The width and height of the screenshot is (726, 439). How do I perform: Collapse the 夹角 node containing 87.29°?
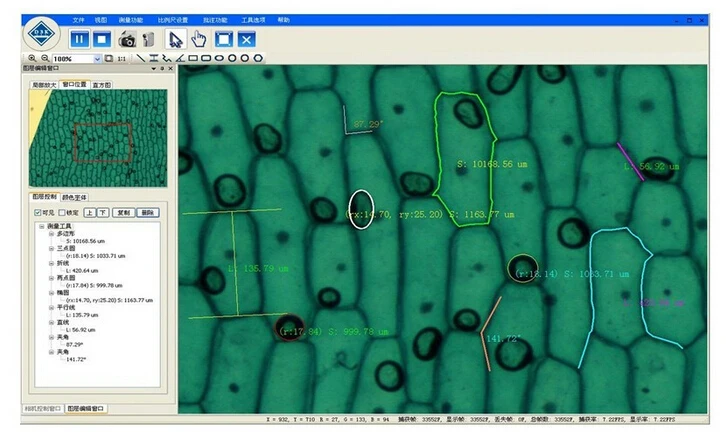(x=51, y=338)
